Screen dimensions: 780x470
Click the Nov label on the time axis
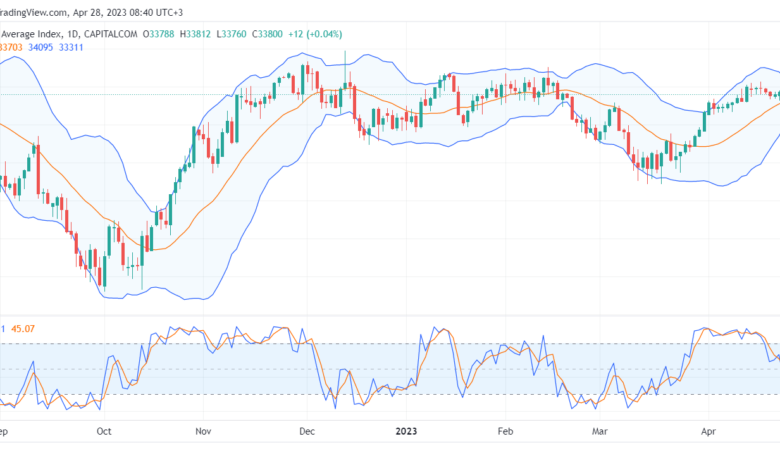(203, 431)
